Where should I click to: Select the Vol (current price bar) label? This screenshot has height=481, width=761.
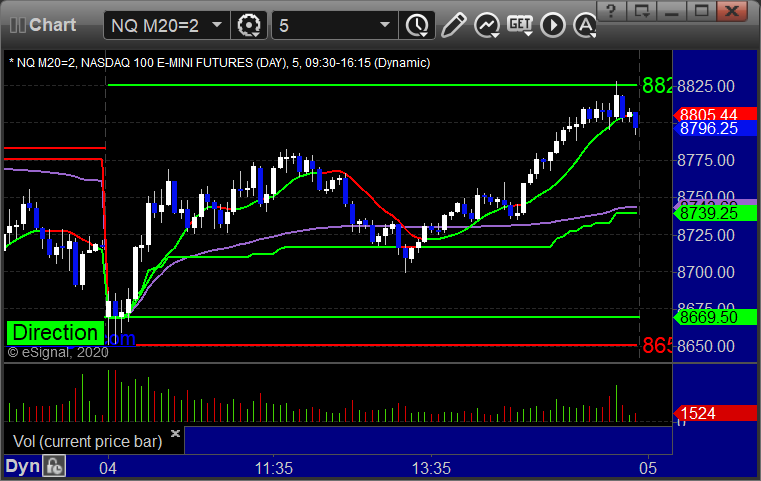coord(87,441)
